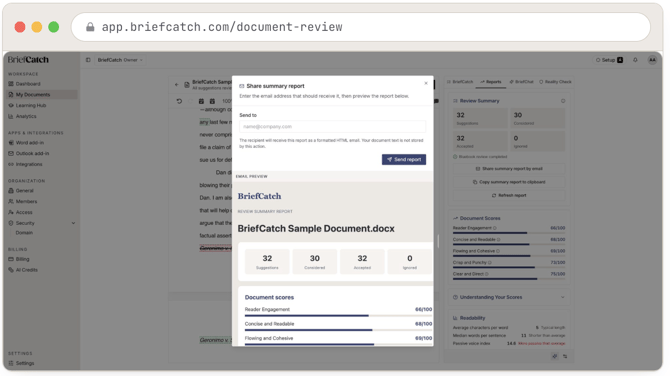The image size is (670, 376).
Task: Click the dialog's vertical scrollbar handle
Action: click(x=438, y=241)
